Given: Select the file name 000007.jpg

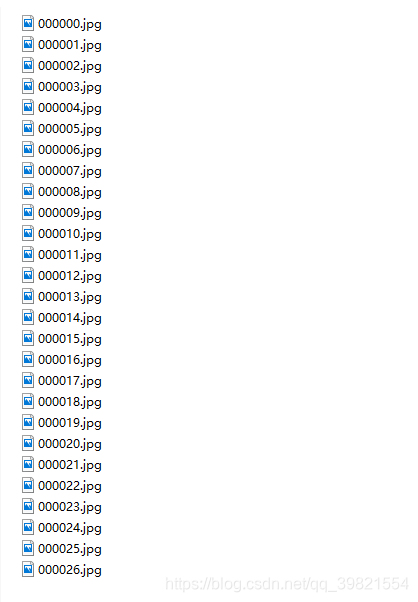Looking at the screenshot, I should 70,171.
